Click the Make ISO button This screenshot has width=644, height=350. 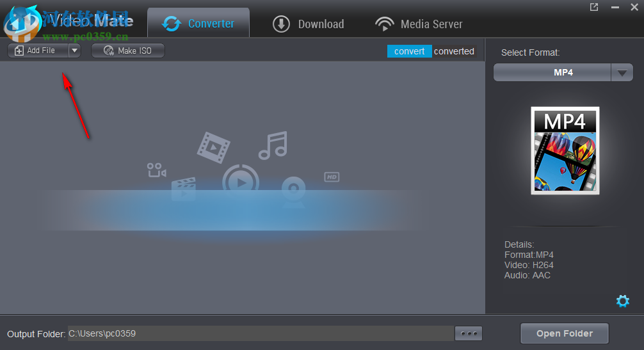(128, 51)
